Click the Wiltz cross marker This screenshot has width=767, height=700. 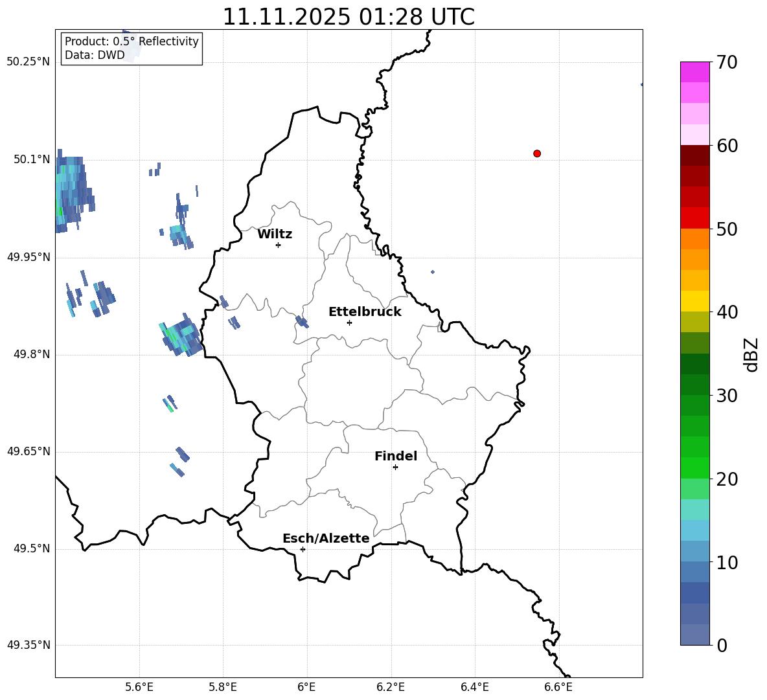click(x=279, y=245)
